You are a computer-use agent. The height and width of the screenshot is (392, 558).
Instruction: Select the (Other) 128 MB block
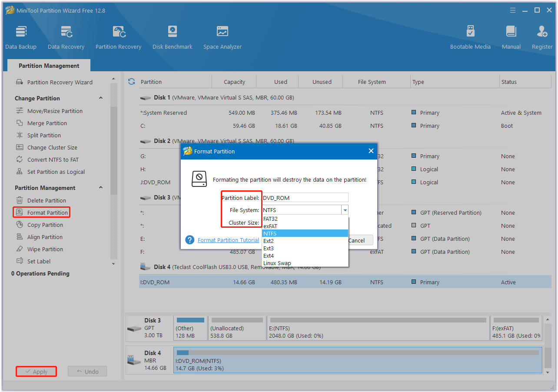[x=190, y=328]
